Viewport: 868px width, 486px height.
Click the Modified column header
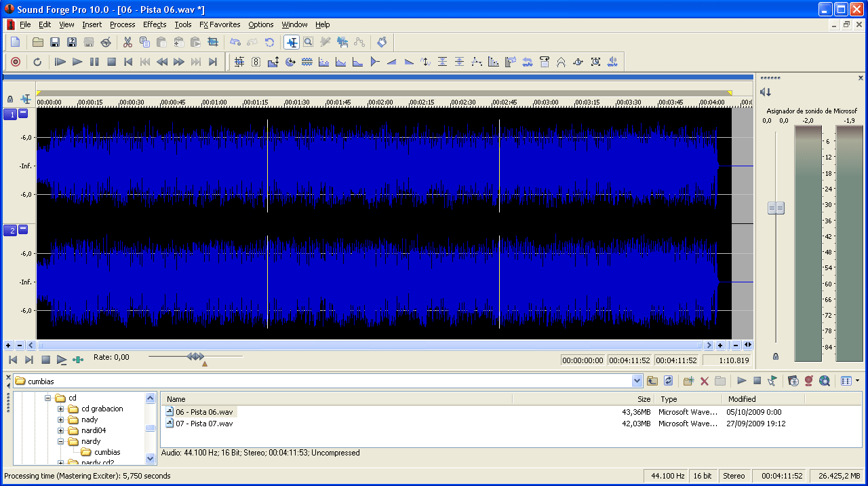coord(742,399)
